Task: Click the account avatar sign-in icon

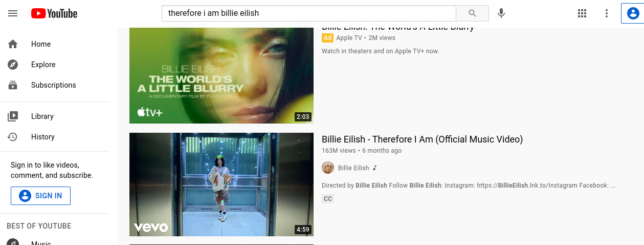Action: 632,13
